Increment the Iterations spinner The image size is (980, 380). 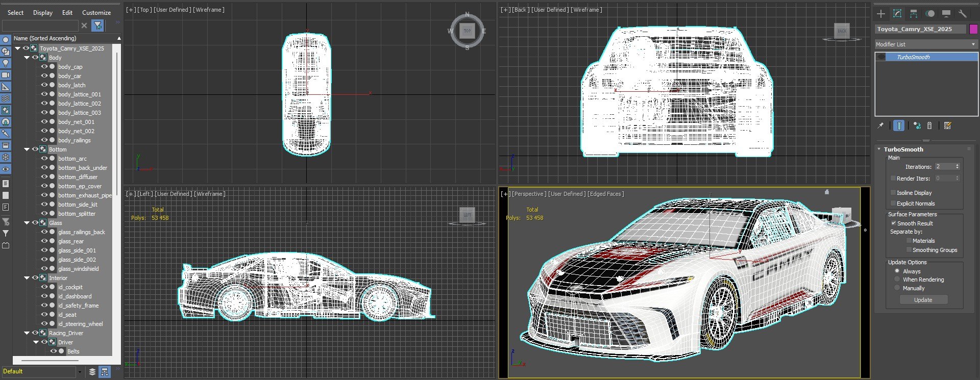958,165
